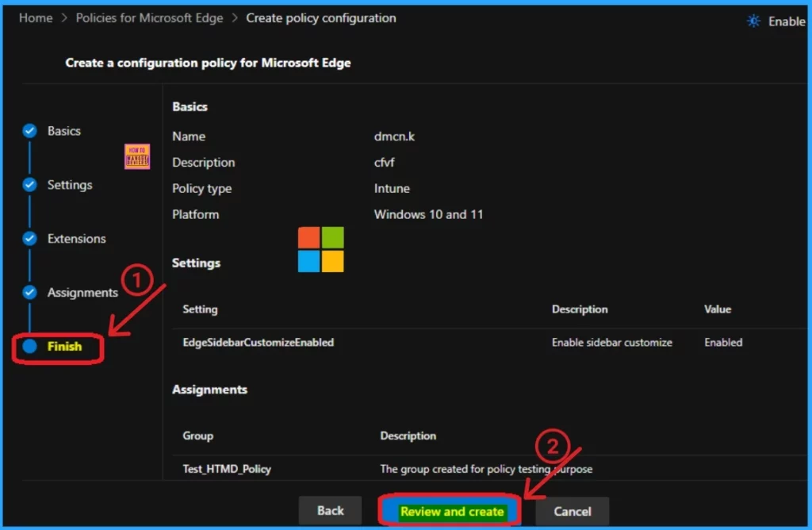Click the platform value 'Windows 10 and 11'

pos(428,214)
